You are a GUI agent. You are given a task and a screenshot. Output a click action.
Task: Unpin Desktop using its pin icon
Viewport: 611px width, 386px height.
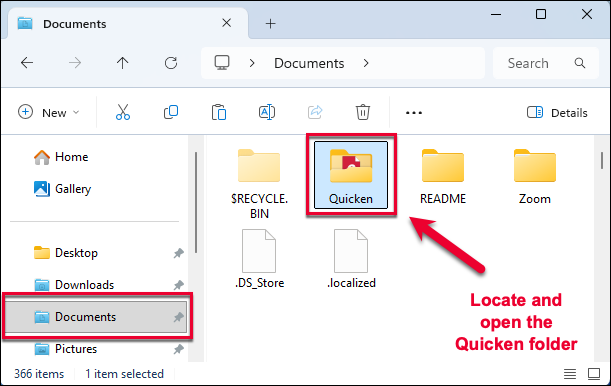(x=178, y=253)
